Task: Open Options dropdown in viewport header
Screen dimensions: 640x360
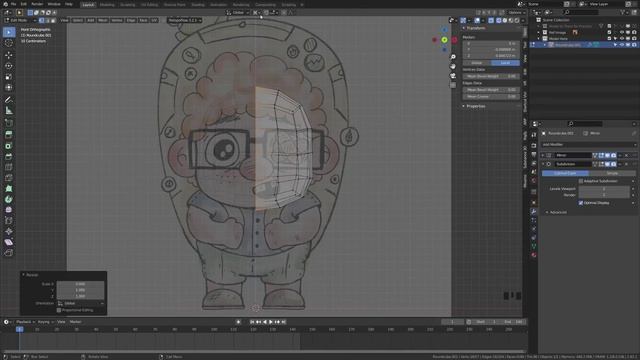Action: click(516, 13)
